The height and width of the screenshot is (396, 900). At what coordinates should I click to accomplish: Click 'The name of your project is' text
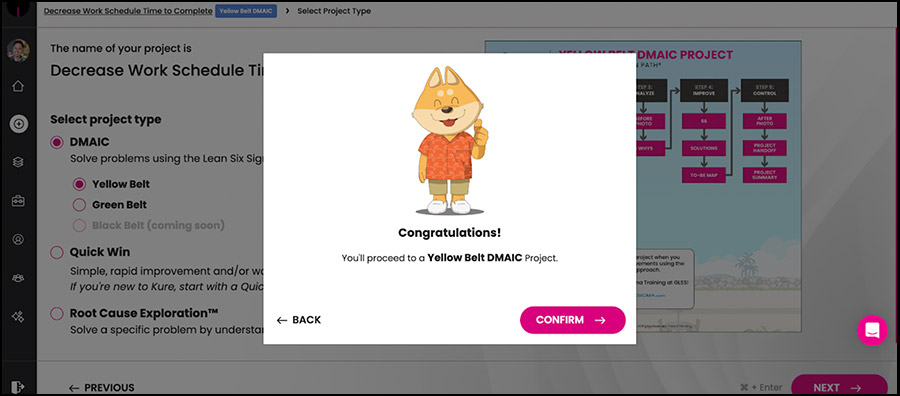121,49
